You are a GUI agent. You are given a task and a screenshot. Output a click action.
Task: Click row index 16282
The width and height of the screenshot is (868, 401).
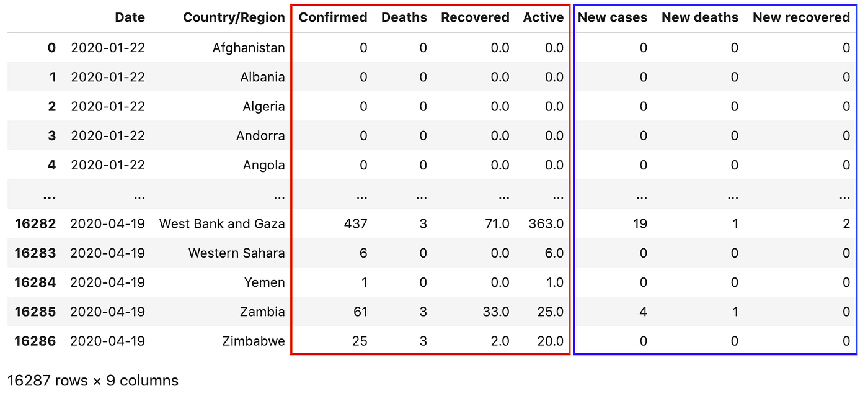point(35,223)
